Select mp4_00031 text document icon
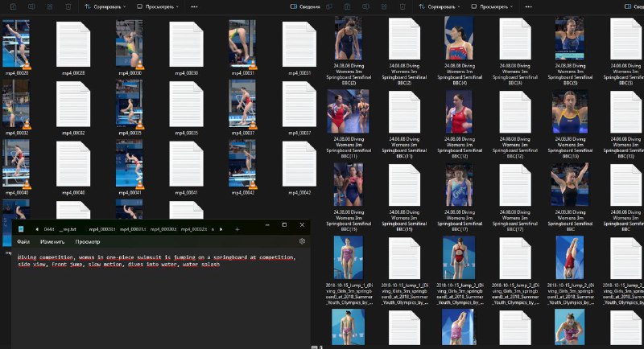The width and height of the screenshot is (644, 349). (x=299, y=44)
